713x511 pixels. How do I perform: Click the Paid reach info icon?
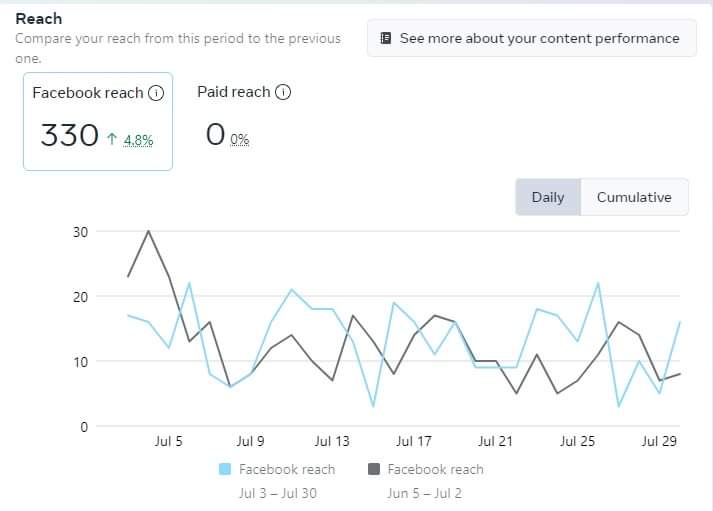tap(283, 92)
